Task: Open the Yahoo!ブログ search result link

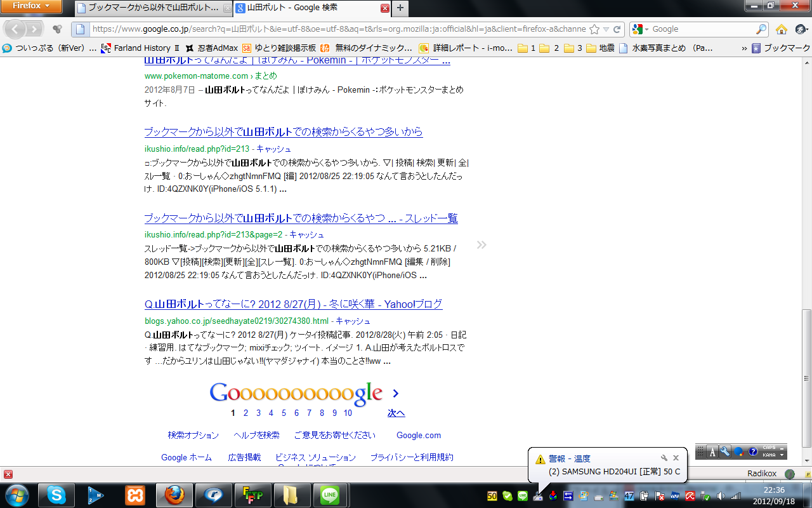Action: [293, 304]
